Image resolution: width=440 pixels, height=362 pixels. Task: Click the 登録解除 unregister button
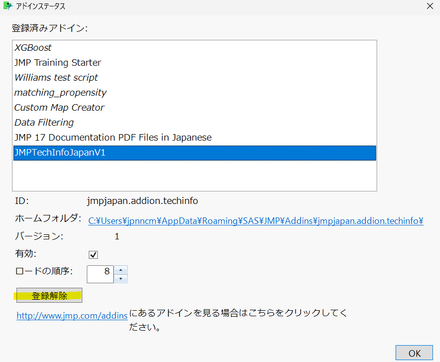point(49,296)
